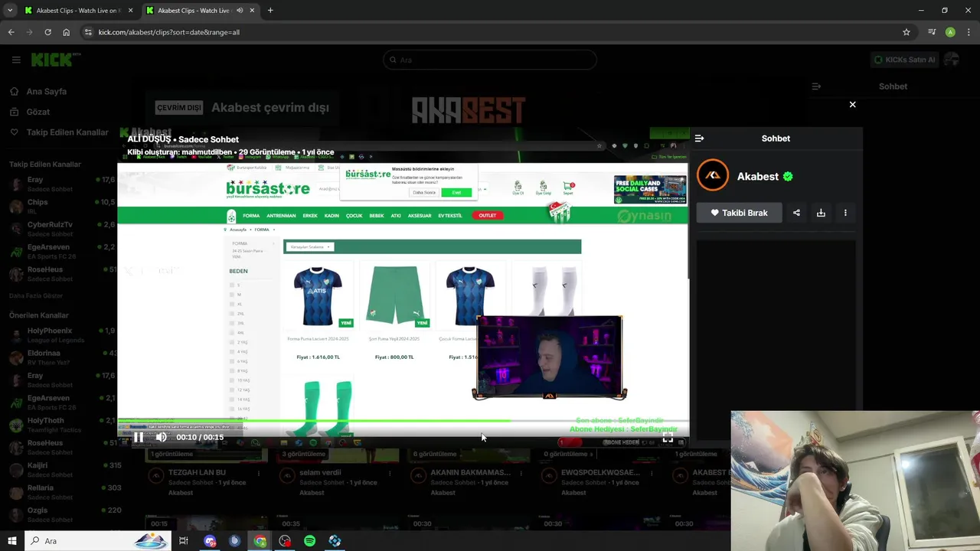
Task: Click the address bar URL kick.com/akabest/clips
Action: click(168, 32)
